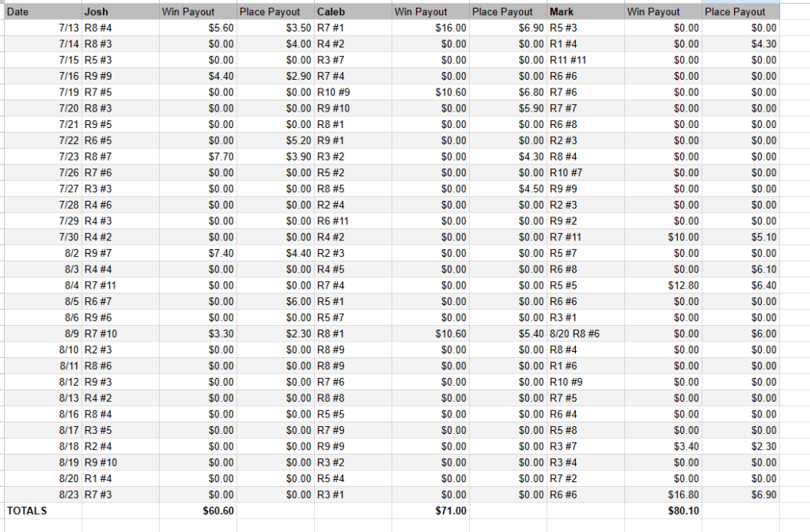Click the R10 #7 pick cell
Screen dimensions: 810x532
(x=585, y=172)
